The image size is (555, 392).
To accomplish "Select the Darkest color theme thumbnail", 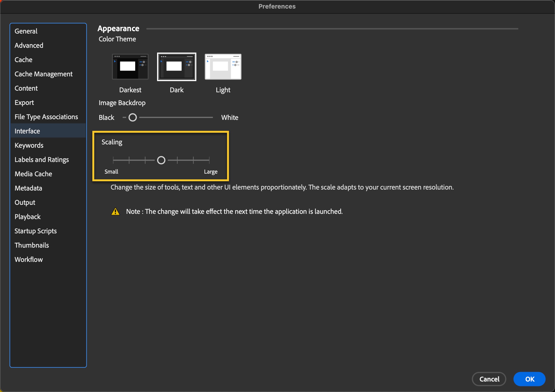I will click(x=130, y=67).
